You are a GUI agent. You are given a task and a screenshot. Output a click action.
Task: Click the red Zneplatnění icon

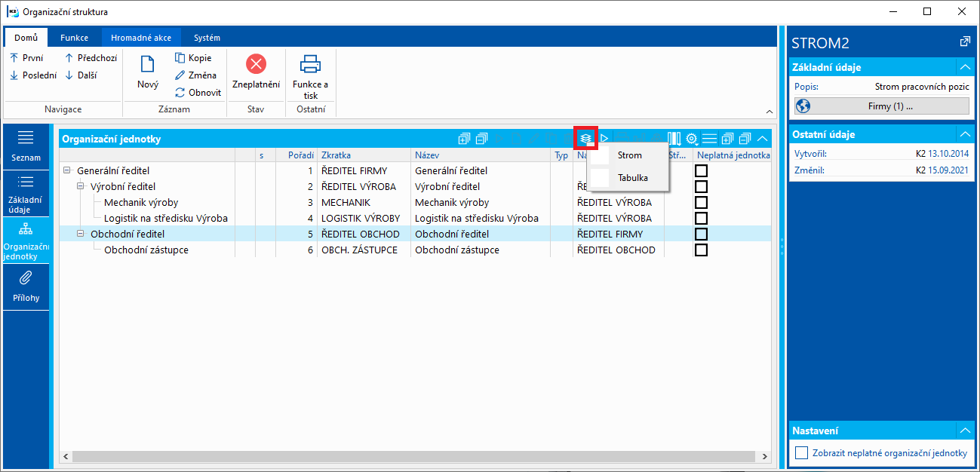[x=257, y=63]
